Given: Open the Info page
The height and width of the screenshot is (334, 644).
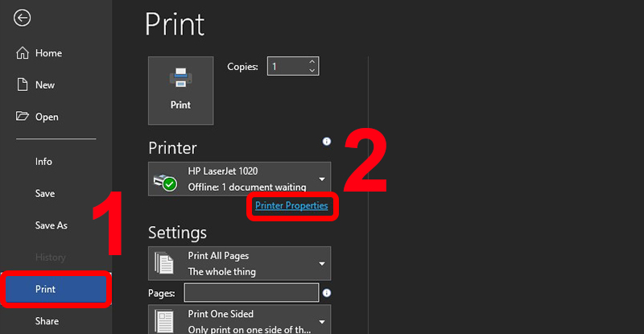Looking at the screenshot, I should click(43, 161).
